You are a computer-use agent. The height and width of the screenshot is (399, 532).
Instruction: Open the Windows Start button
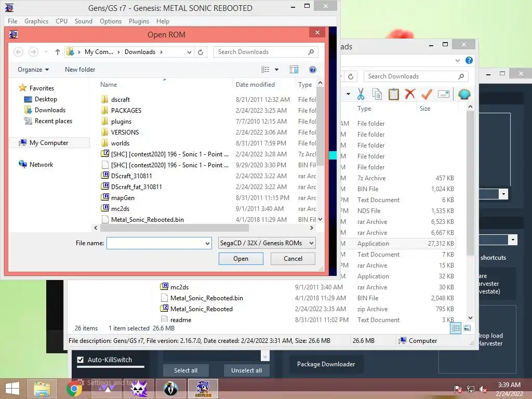(12, 389)
